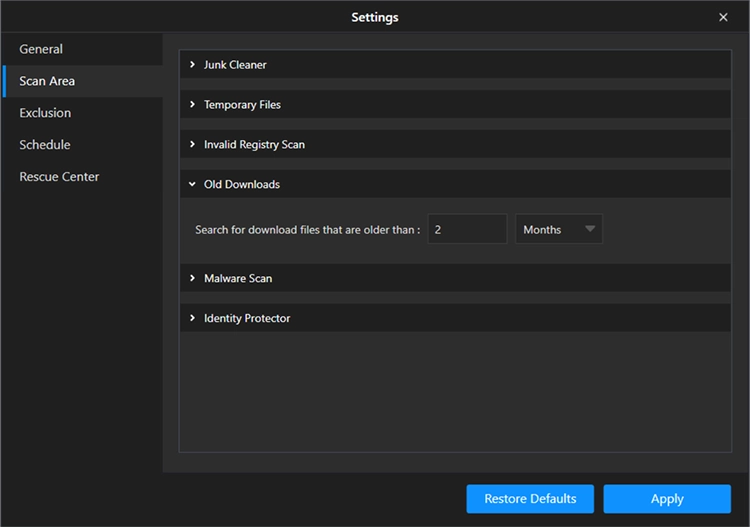Click the down chevron beside Old Downloads

192,185
